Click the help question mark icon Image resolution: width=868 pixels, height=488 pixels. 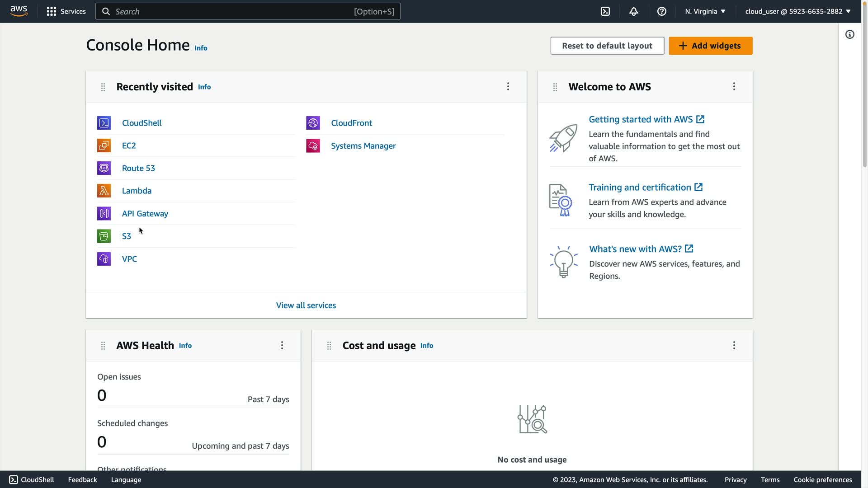[x=661, y=11]
